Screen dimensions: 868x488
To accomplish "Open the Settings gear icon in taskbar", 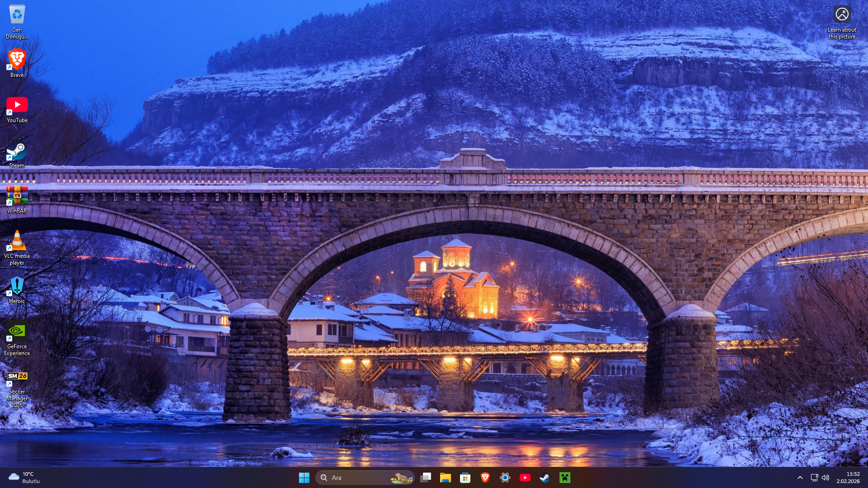I will click(505, 478).
